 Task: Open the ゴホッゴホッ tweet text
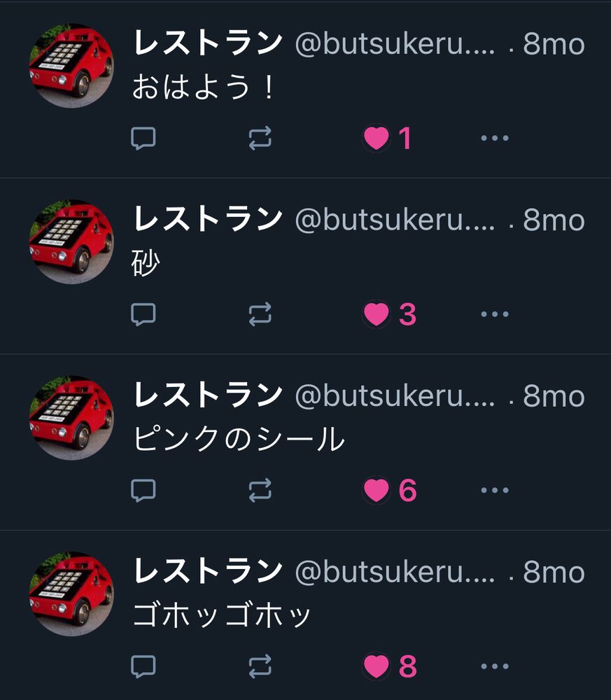click(222, 615)
